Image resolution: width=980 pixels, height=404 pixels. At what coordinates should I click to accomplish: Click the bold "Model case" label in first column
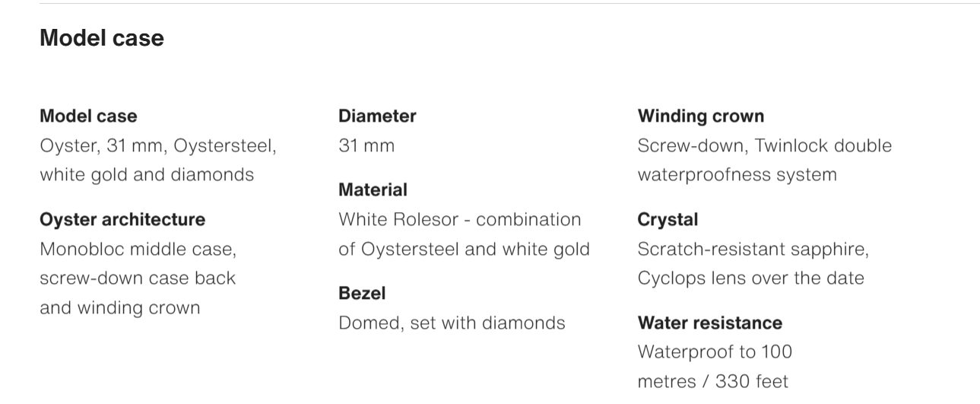(x=88, y=116)
